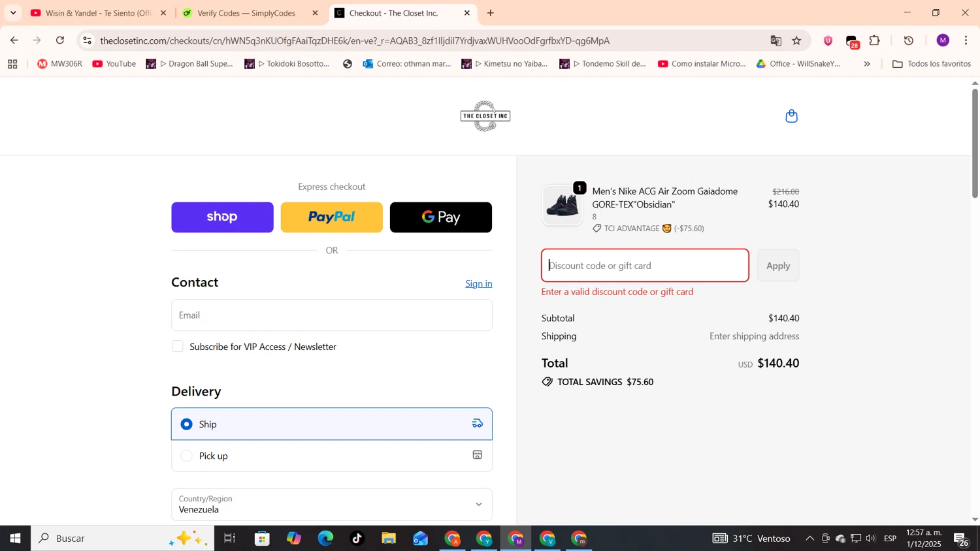Screen dimensions: 980x551
Task: Open File Explorer from taskbar
Action: coord(389,539)
